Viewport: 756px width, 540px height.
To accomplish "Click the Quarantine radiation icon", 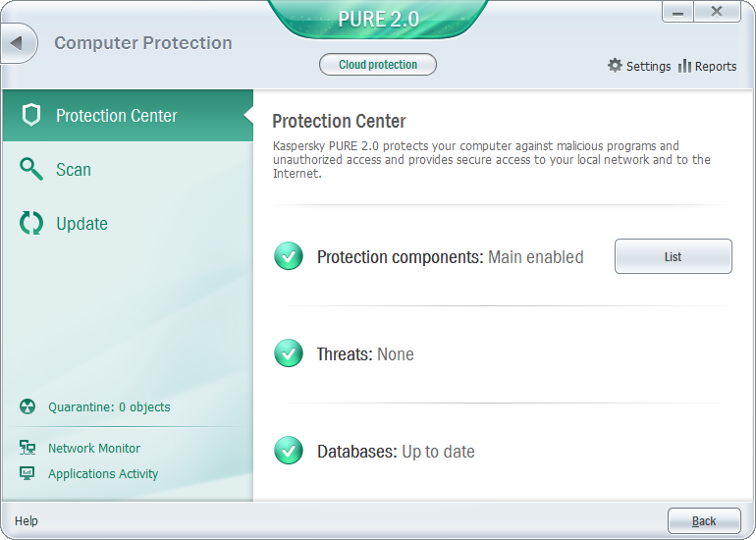I will tap(27, 406).
